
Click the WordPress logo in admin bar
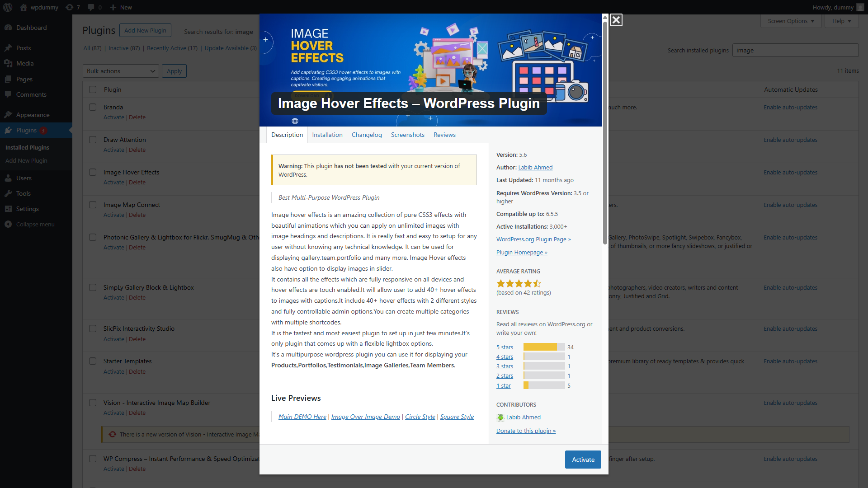pos(8,7)
